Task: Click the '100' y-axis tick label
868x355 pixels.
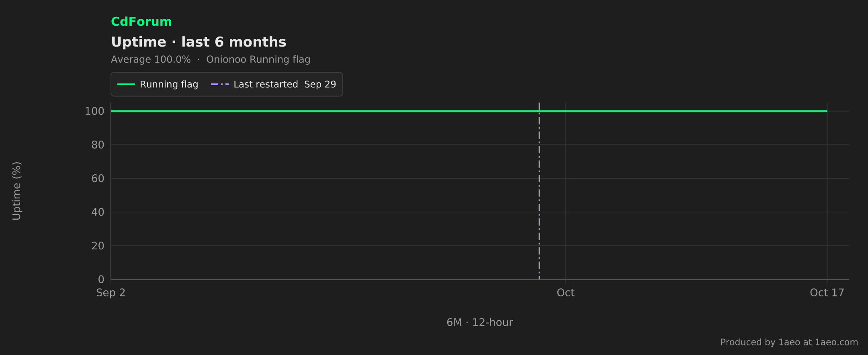Action: click(94, 111)
